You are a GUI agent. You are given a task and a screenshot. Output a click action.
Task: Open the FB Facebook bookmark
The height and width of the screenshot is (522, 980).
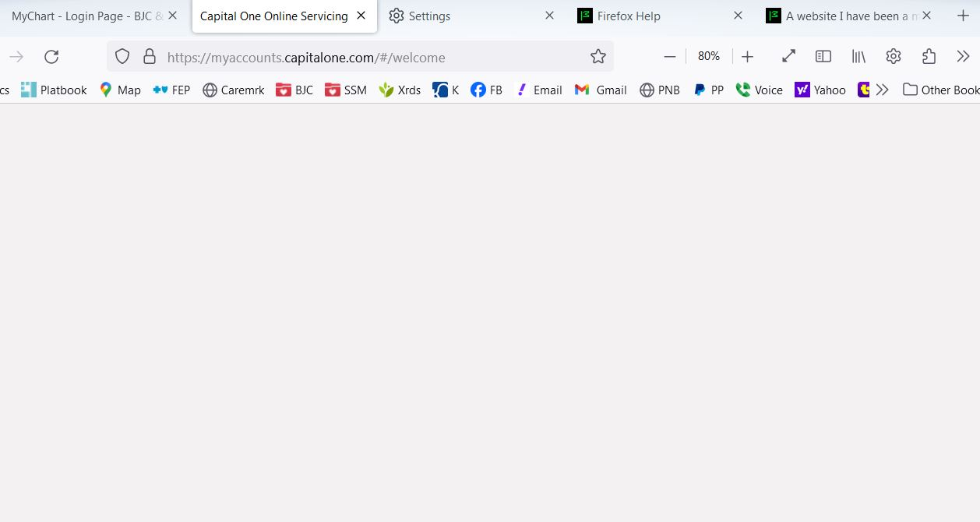point(487,90)
